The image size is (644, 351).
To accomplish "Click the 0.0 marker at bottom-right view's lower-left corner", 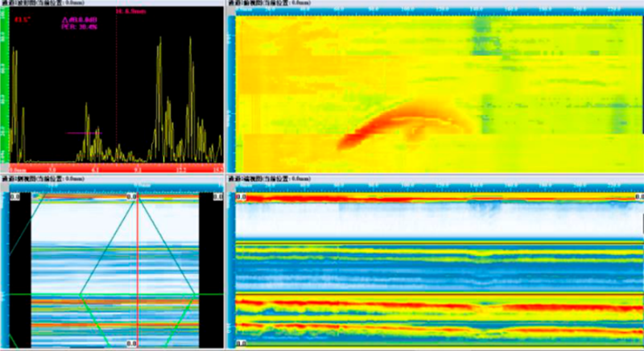I will coord(241,343).
